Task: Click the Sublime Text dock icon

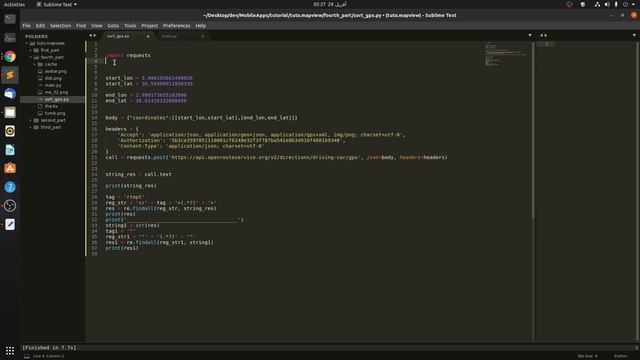Action: click(x=10, y=75)
